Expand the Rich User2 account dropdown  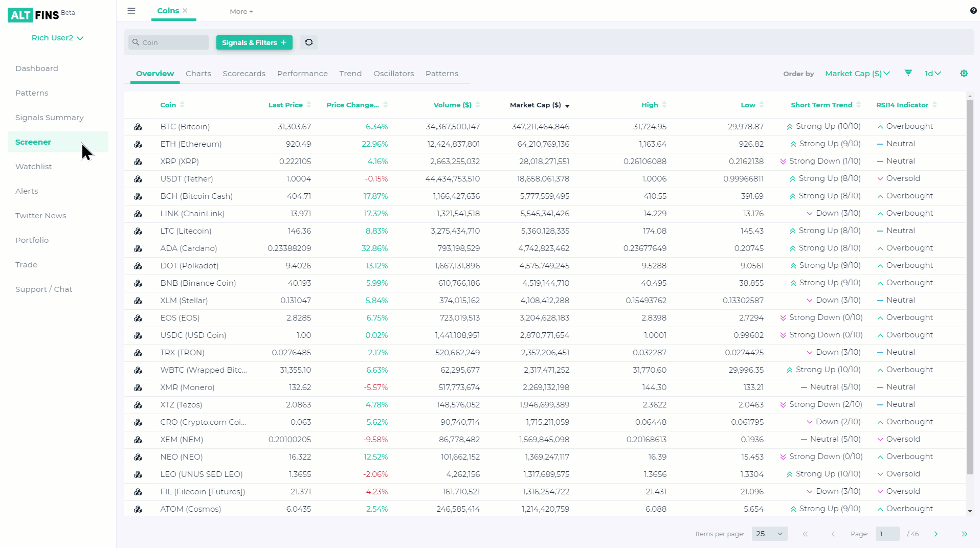click(x=57, y=38)
